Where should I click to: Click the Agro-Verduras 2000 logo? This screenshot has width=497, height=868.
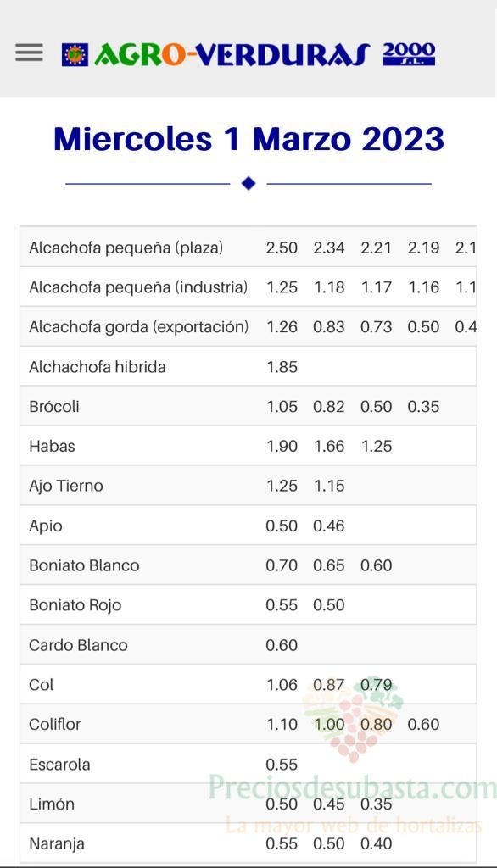pos(248,55)
